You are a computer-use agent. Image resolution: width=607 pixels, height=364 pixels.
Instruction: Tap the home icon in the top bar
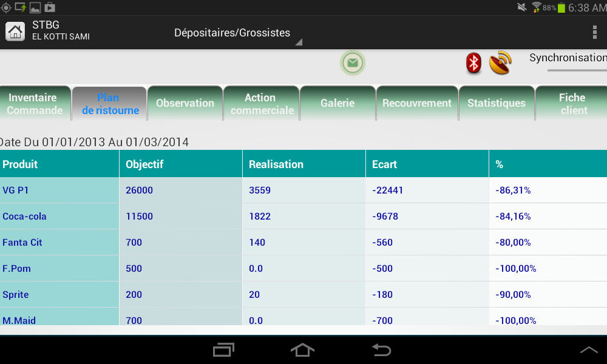coord(15,32)
